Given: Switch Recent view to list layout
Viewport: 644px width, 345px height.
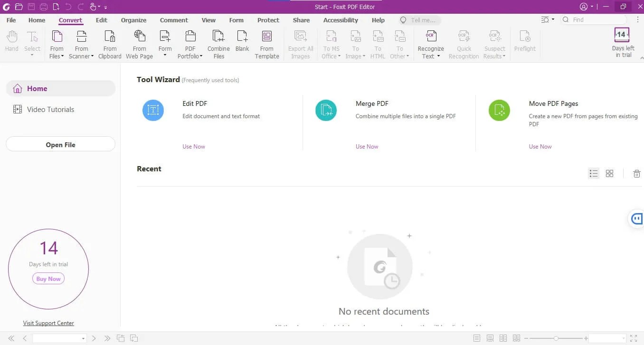Looking at the screenshot, I should pos(594,173).
